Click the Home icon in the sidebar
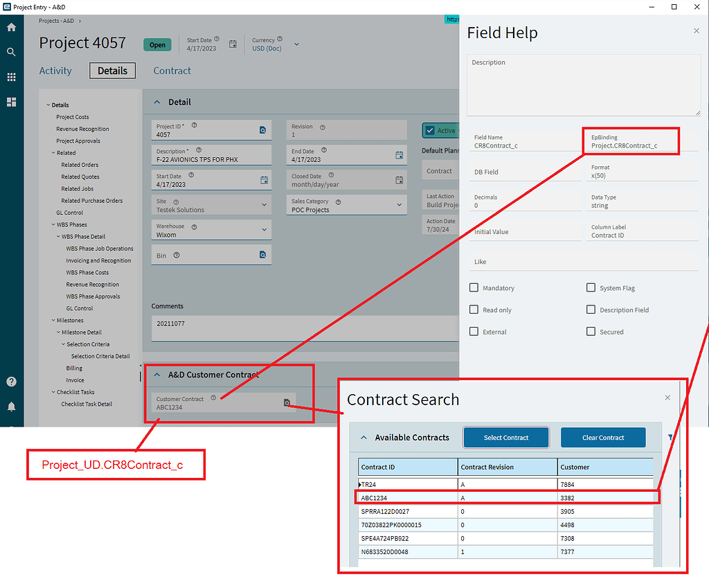The height and width of the screenshot is (588, 709). [x=11, y=27]
